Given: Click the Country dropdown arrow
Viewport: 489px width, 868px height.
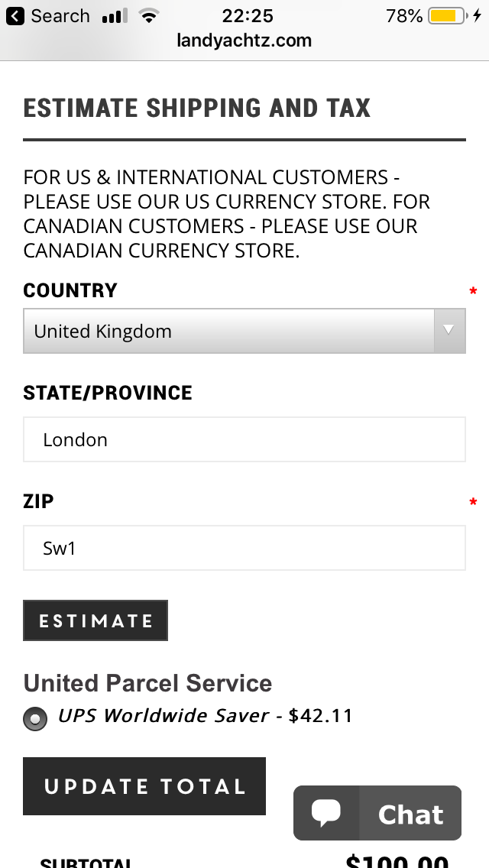Looking at the screenshot, I should (449, 331).
